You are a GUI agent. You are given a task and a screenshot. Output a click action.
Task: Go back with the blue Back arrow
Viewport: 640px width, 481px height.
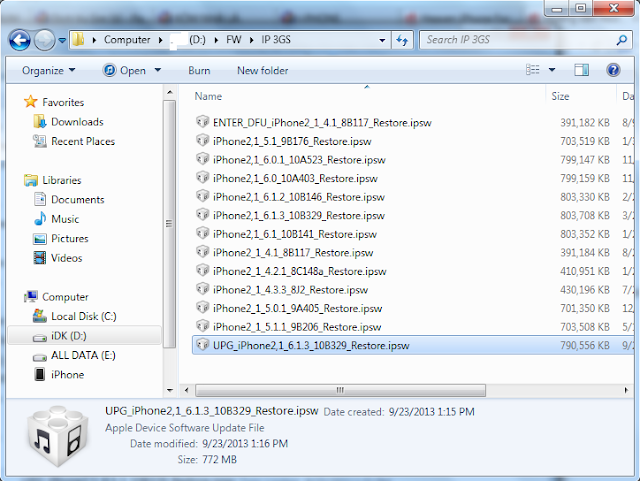[19, 40]
